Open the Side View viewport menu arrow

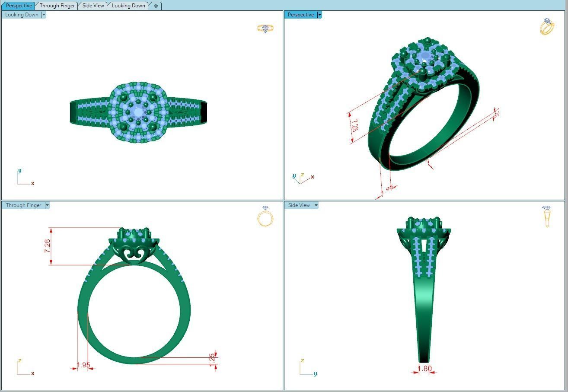(316, 205)
